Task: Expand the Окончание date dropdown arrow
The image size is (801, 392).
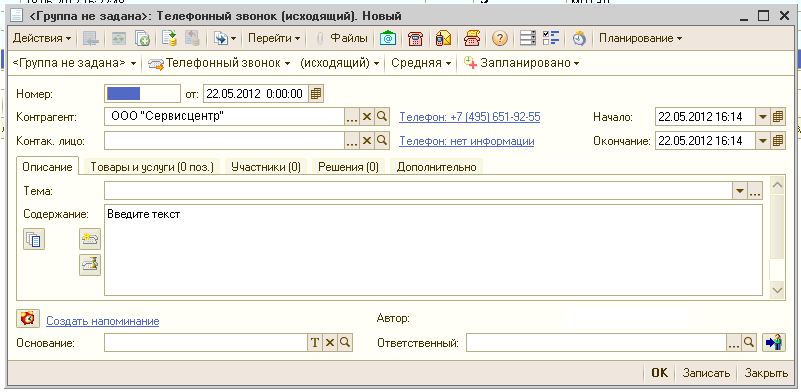Action: point(763,141)
